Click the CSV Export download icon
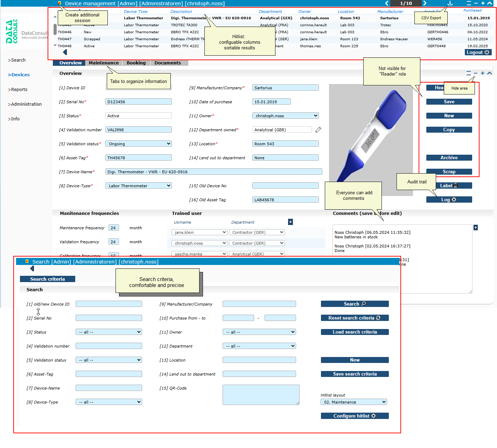The image size is (497, 448). coord(450,3)
